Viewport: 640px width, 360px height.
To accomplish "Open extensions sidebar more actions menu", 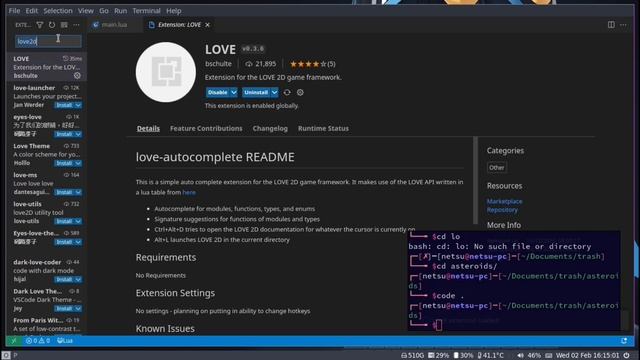I will [76, 25].
